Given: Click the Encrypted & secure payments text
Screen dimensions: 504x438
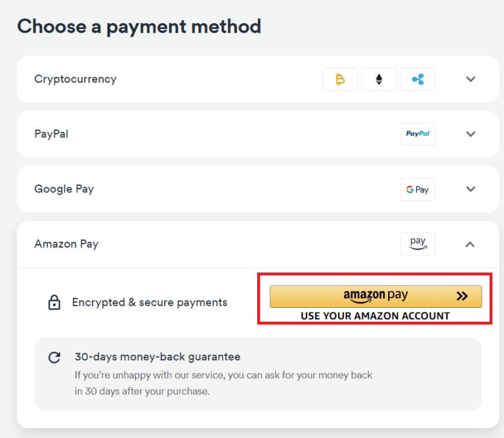Looking at the screenshot, I should [x=150, y=303].
